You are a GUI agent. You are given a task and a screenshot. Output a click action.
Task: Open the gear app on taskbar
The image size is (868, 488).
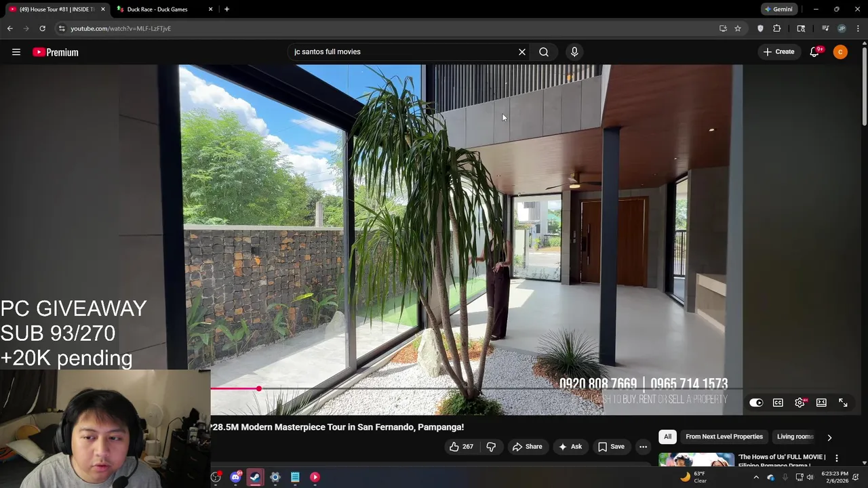pyautogui.click(x=275, y=477)
